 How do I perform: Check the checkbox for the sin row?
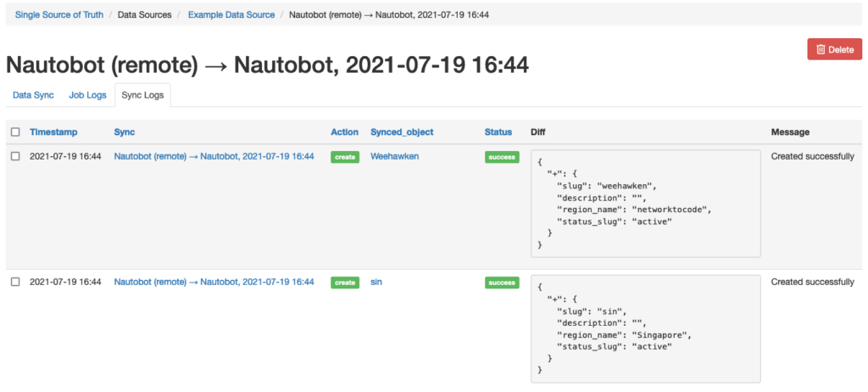tap(15, 282)
